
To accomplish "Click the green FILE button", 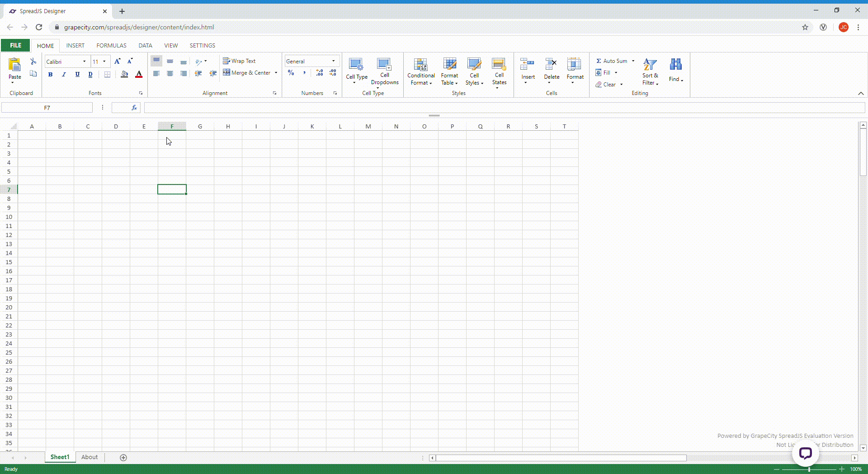I will pyautogui.click(x=15, y=45).
